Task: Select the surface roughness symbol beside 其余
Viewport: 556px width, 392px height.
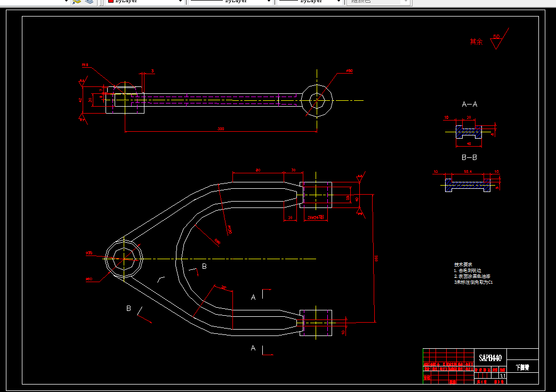Action: pos(499,39)
